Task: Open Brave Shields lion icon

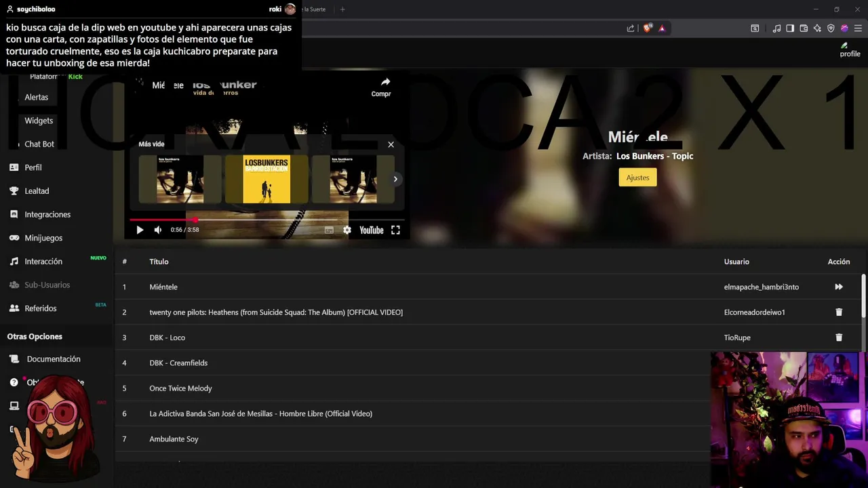Action: click(648, 28)
